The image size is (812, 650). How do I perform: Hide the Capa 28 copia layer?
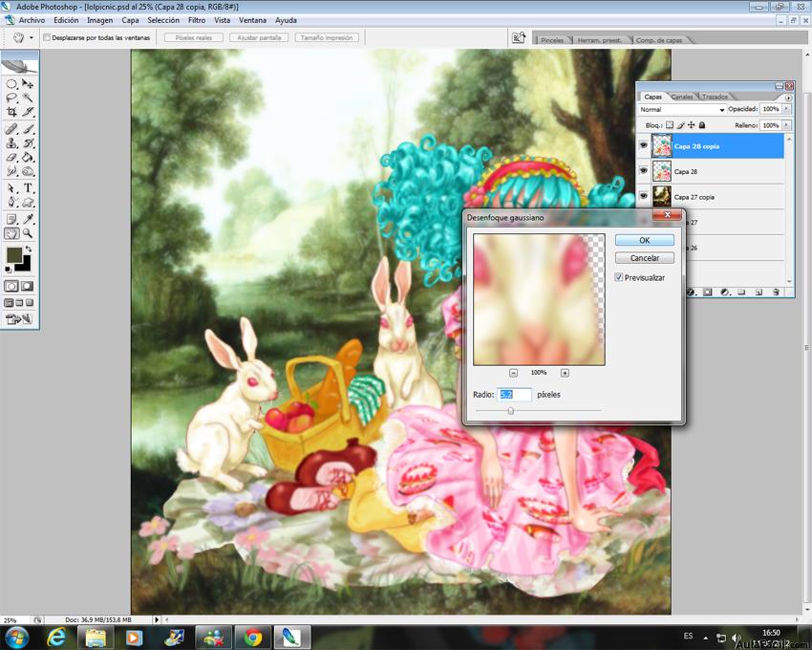tap(643, 146)
